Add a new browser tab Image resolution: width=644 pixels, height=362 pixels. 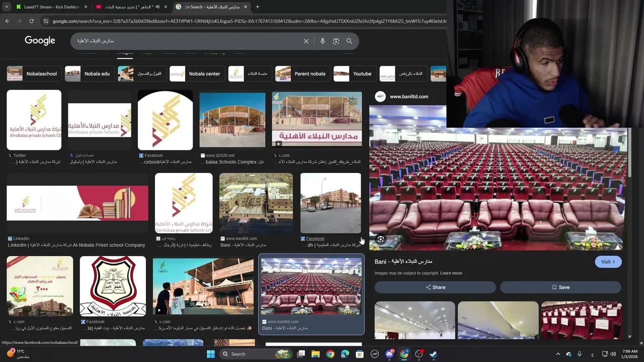pyautogui.click(x=257, y=7)
